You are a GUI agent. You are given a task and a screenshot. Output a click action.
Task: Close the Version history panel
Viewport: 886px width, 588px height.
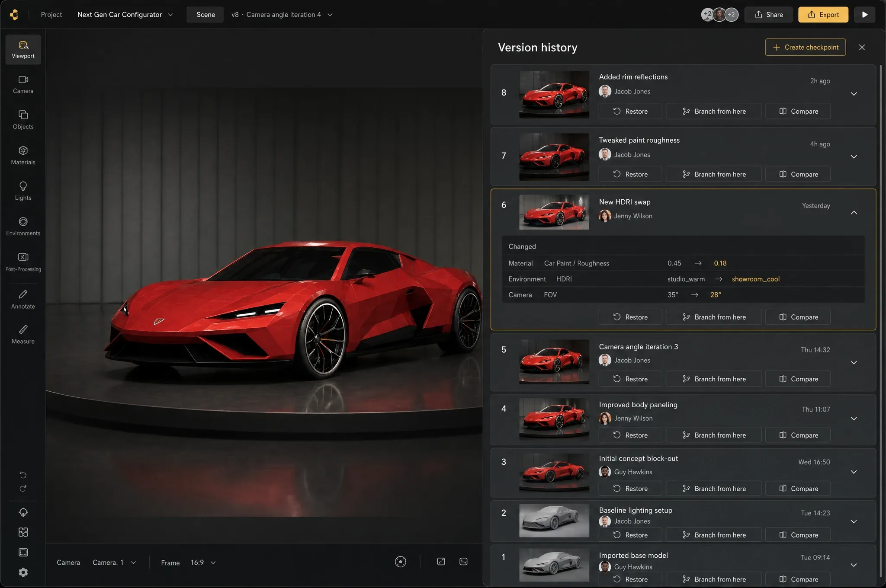[x=862, y=48]
